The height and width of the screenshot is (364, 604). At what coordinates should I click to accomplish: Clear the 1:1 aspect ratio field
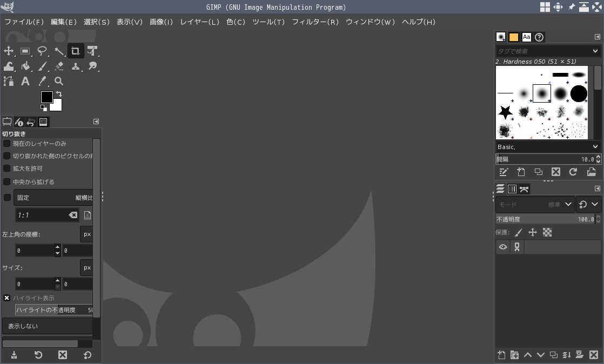pyautogui.click(x=73, y=215)
